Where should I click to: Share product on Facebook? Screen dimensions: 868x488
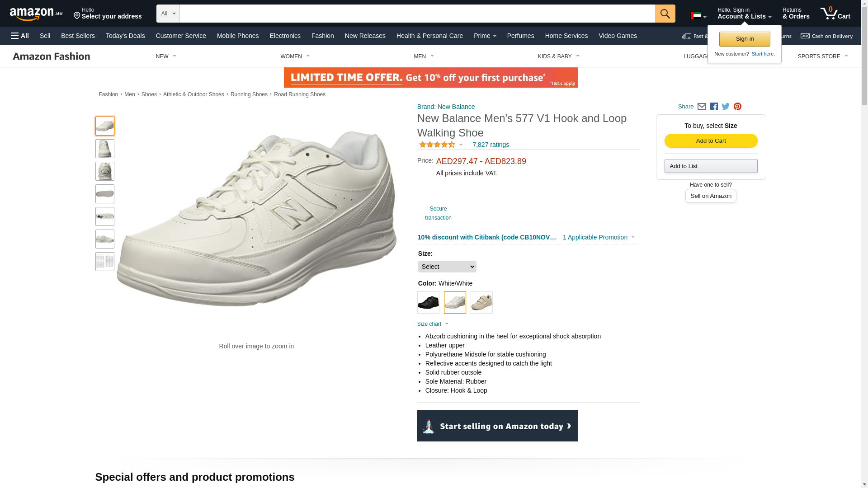coord(714,107)
